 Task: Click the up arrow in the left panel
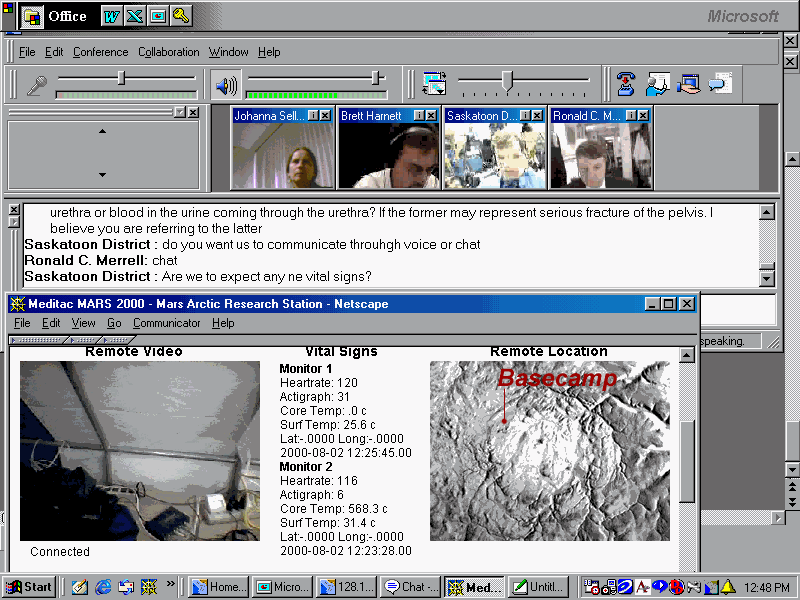click(x=102, y=132)
